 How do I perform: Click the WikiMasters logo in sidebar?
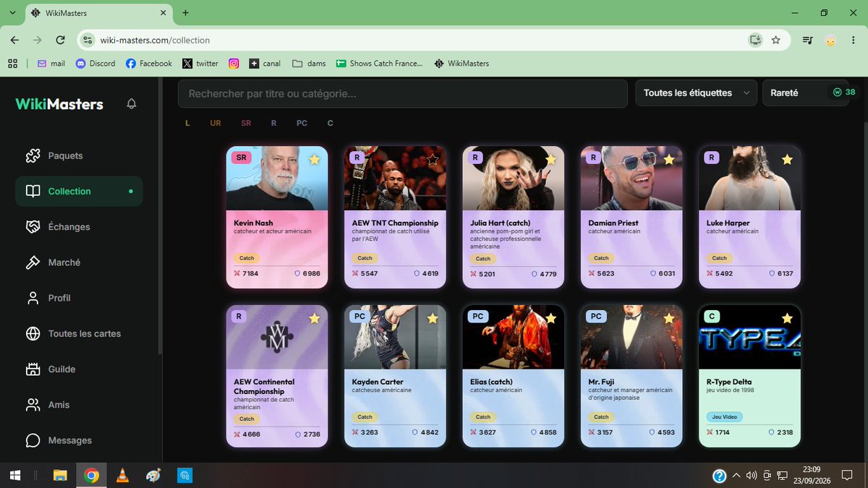click(x=59, y=104)
